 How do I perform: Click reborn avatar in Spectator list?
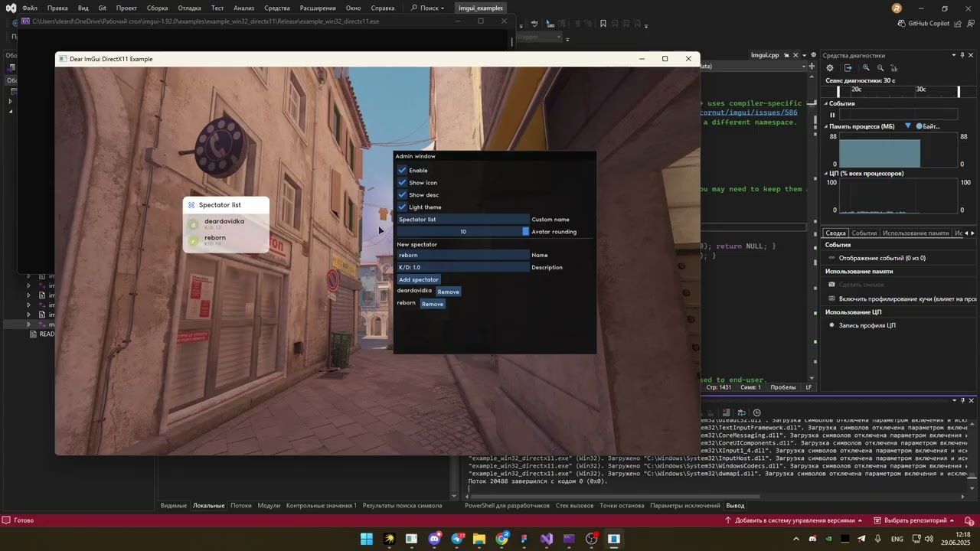coord(194,241)
